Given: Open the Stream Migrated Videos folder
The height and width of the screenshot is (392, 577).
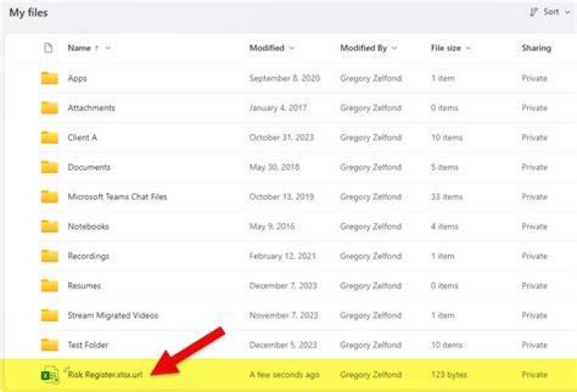Looking at the screenshot, I should click(x=113, y=315).
